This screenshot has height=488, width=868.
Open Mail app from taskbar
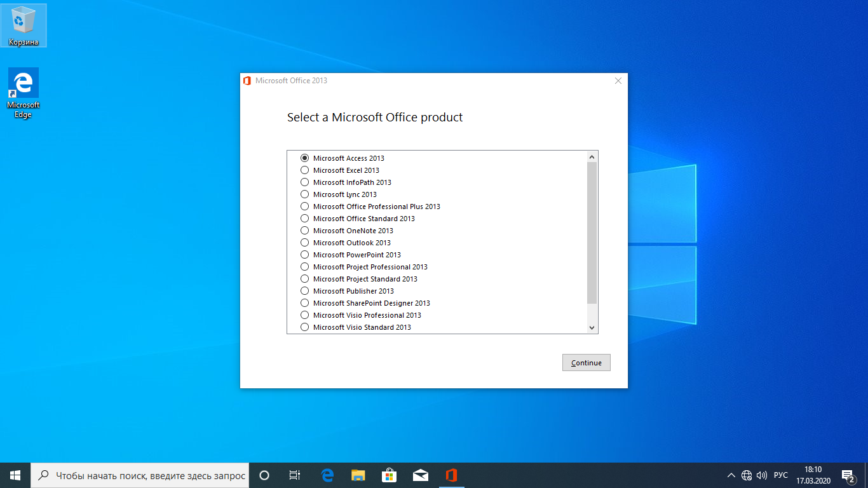coord(420,475)
